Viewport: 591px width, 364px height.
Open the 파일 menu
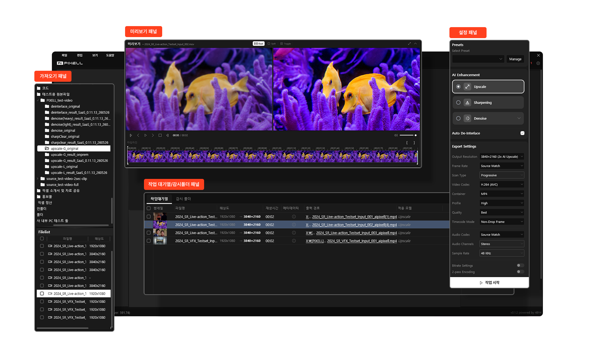pos(64,55)
